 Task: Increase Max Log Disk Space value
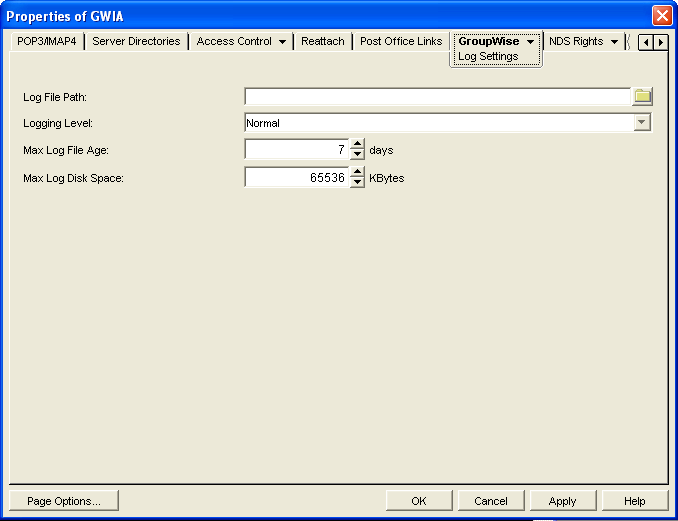(x=357, y=172)
